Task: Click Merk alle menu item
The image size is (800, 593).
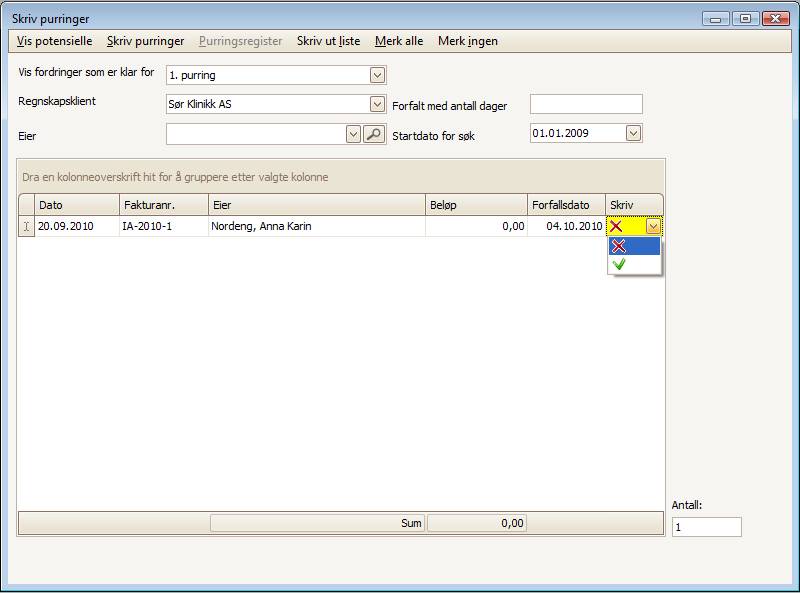Action: point(399,41)
